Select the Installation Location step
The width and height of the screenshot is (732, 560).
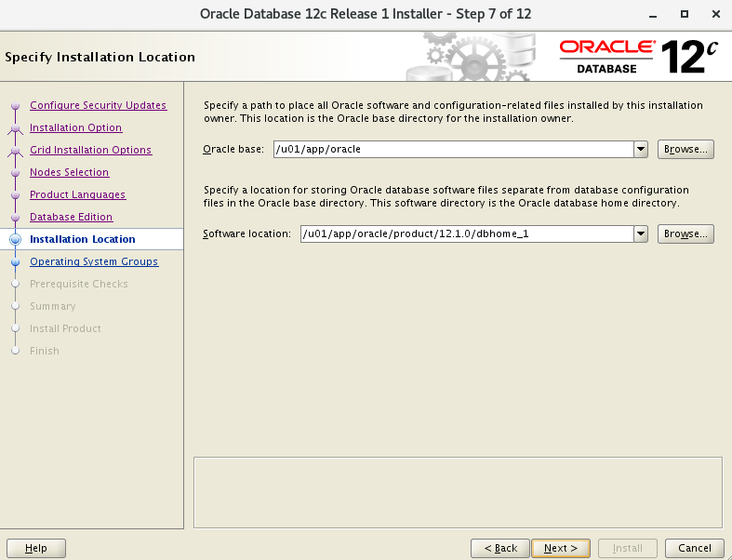(82, 239)
